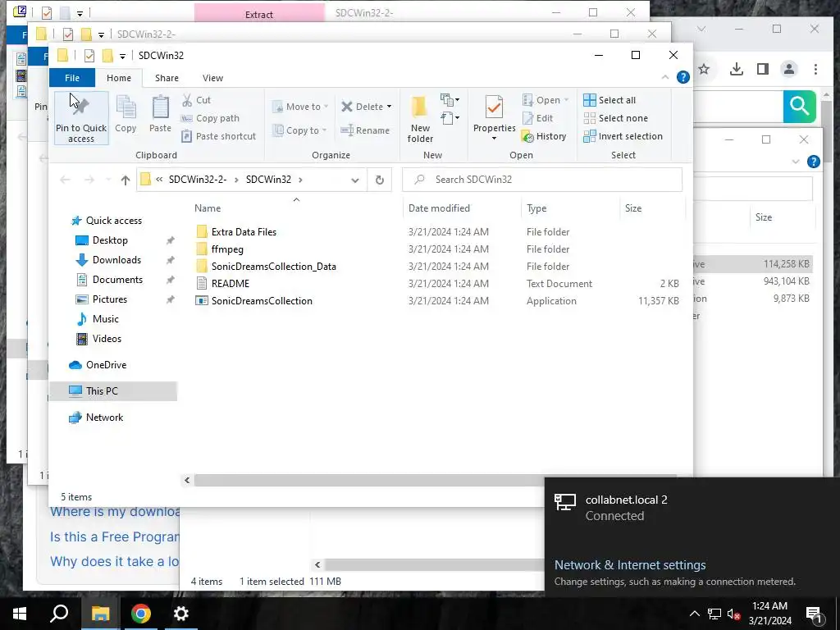Click the Cut scissors command
Viewport: 840px width, 630px height.
(196, 100)
